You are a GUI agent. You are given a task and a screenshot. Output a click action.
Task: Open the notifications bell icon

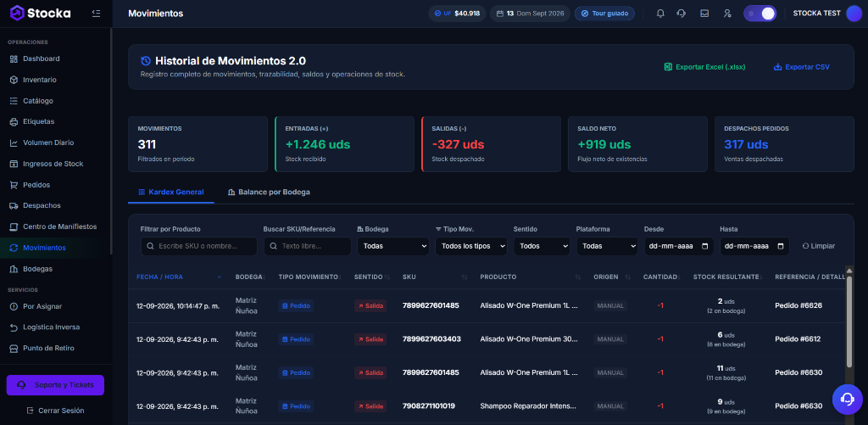[x=660, y=14]
